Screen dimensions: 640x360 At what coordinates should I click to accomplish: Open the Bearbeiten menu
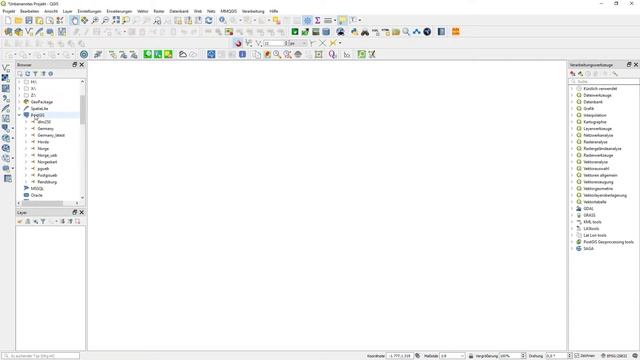click(29, 11)
